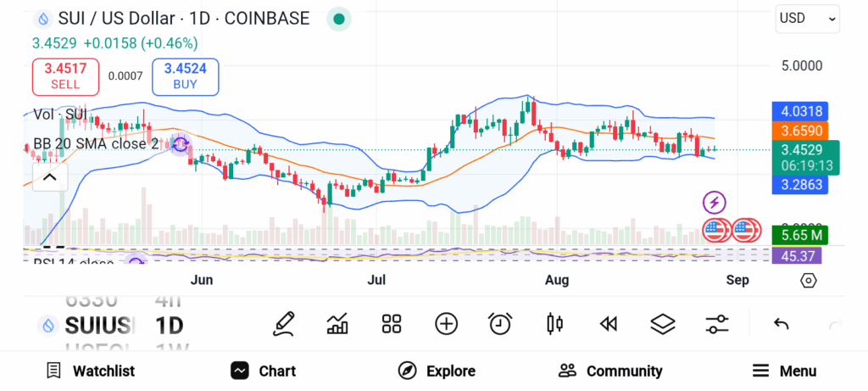Open the Explore tab
The width and height of the screenshot is (868, 391).
437,371
